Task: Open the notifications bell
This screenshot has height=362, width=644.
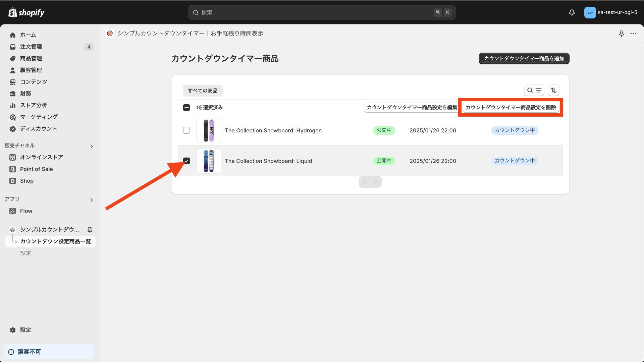Action: (572, 12)
